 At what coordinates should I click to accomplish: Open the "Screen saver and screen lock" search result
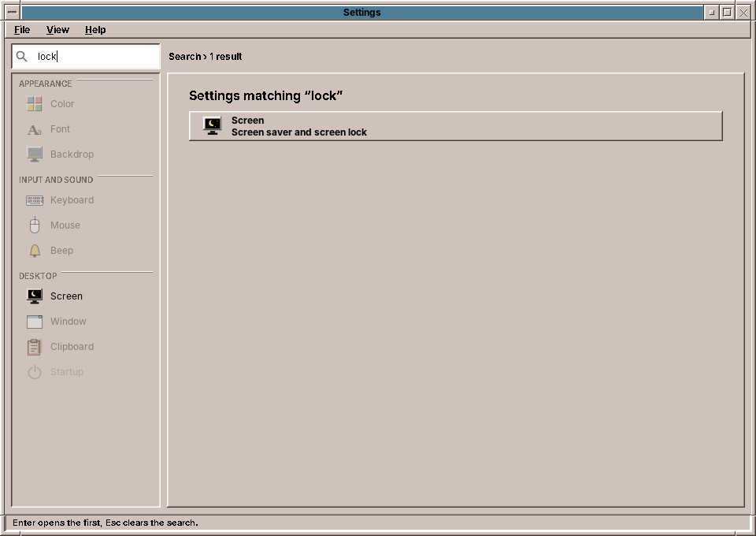click(x=456, y=126)
